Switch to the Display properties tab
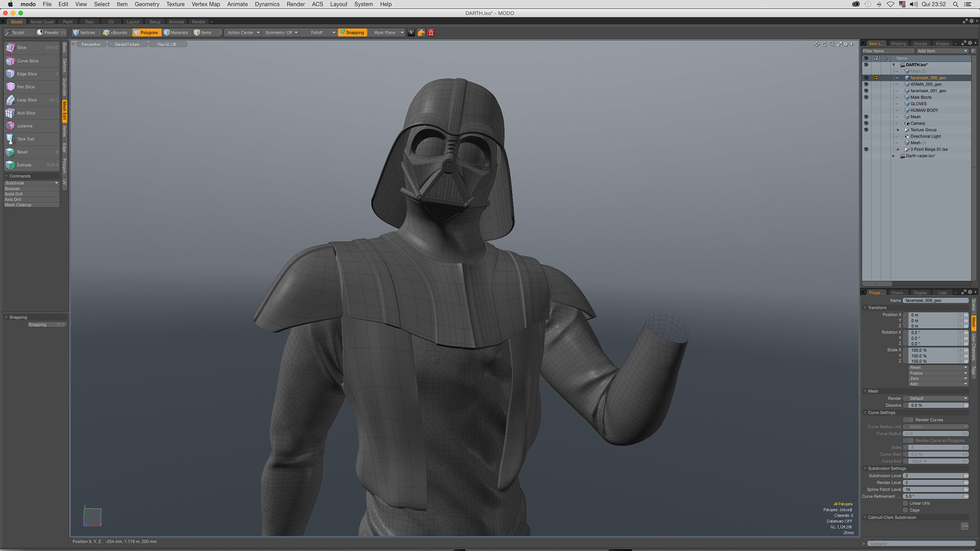This screenshot has height=551, width=980. pyautogui.click(x=920, y=293)
